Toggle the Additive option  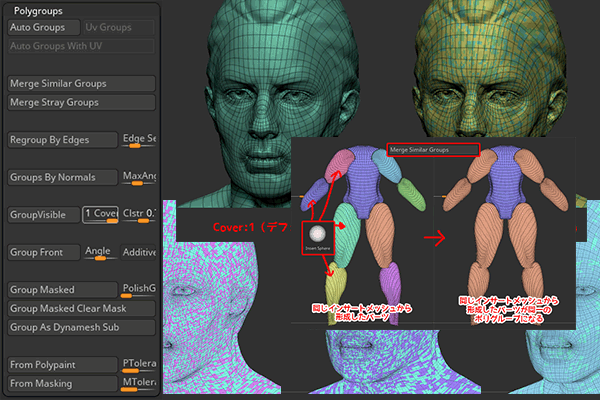139,252
